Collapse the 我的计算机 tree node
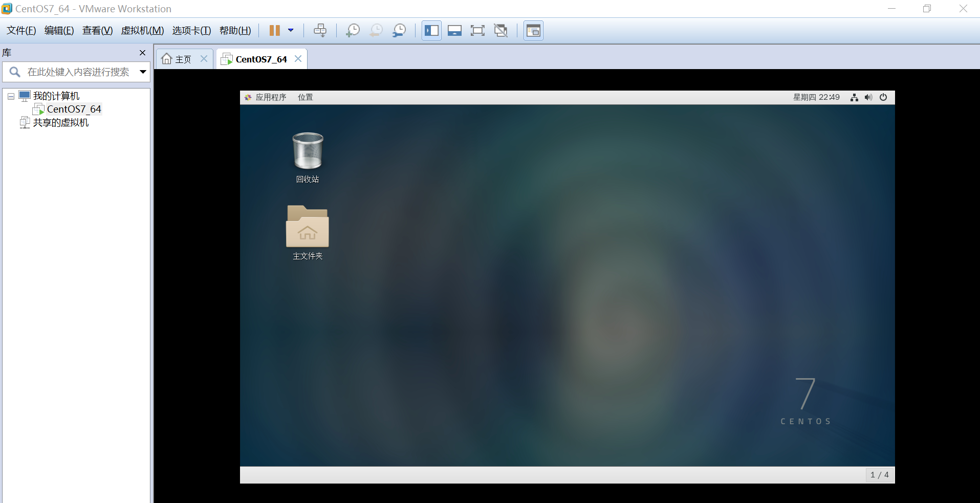Image resolution: width=980 pixels, height=503 pixels. pyautogui.click(x=11, y=96)
